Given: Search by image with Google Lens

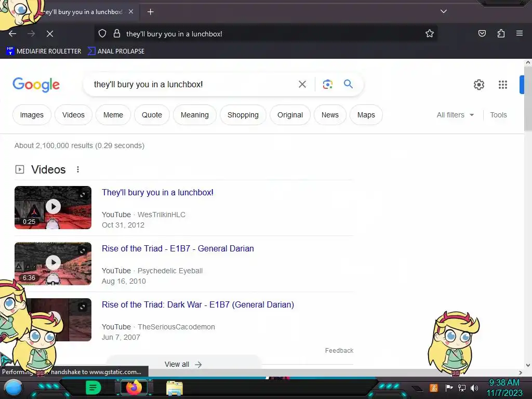Looking at the screenshot, I should click(327, 84).
